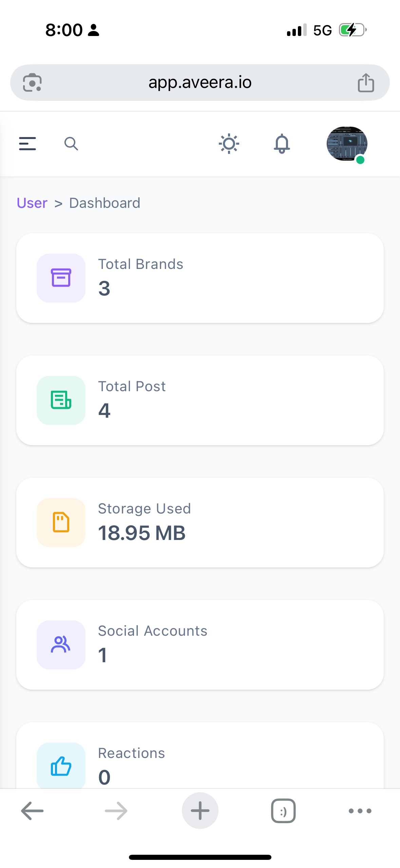
Task: Open the hamburger sidebar menu
Action: pos(27,144)
